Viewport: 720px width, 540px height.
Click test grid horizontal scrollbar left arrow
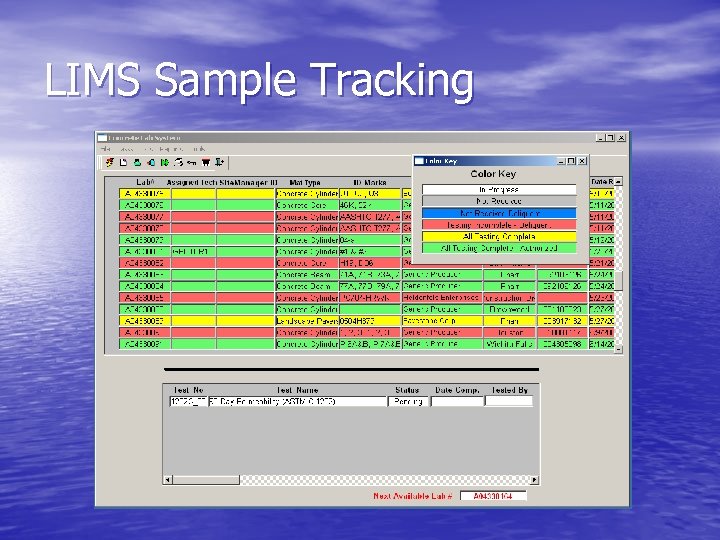coord(168,480)
